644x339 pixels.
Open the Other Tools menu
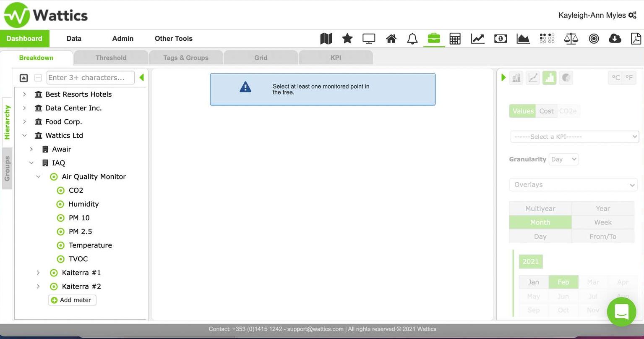click(173, 39)
